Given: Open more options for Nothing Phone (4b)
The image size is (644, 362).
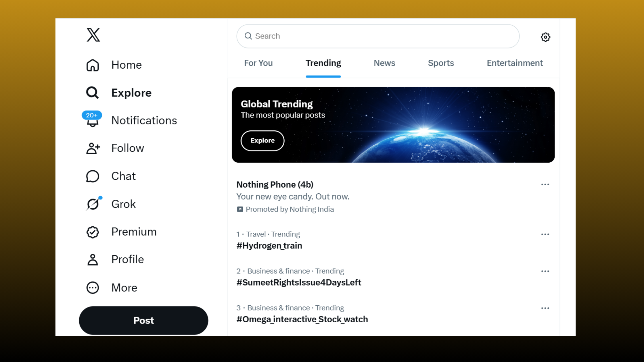Looking at the screenshot, I should pyautogui.click(x=545, y=184).
